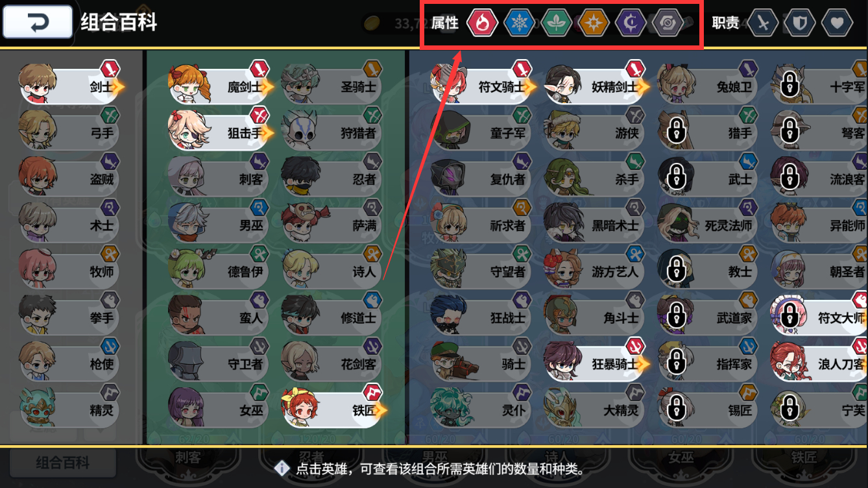This screenshot has width=868, height=488.
Task: Select the 妖精剑士 hero entry
Action: click(x=597, y=86)
